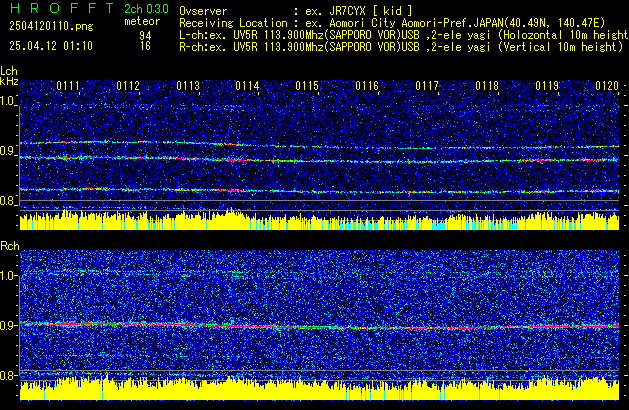The height and width of the screenshot is (410, 629).
Task: Click the L-ch receiver description line
Action: (x=404, y=35)
